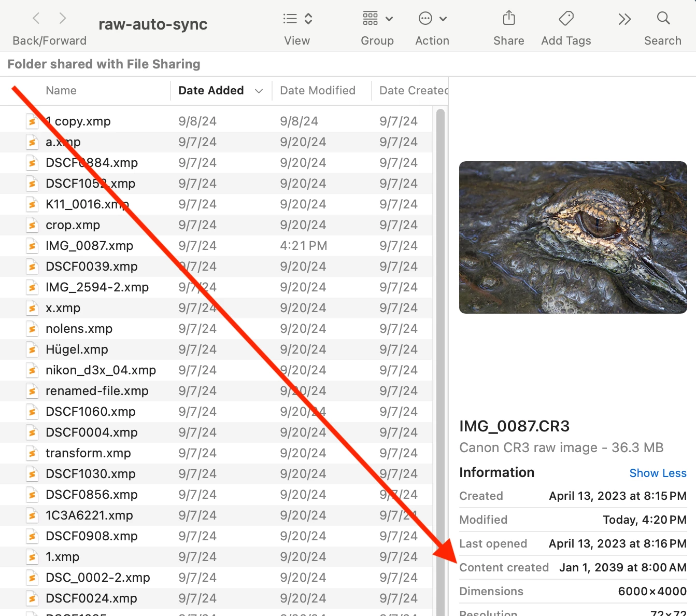The width and height of the screenshot is (696, 616).
Task: Click the Created April 13, 2023 value
Action: click(618, 496)
